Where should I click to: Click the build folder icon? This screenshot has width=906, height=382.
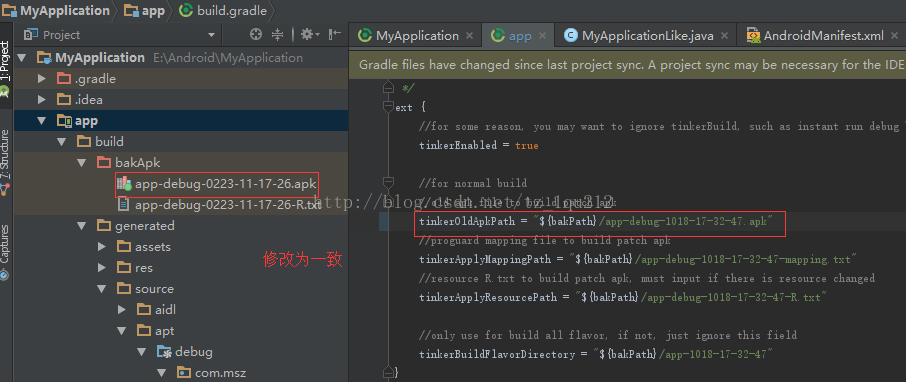point(84,142)
